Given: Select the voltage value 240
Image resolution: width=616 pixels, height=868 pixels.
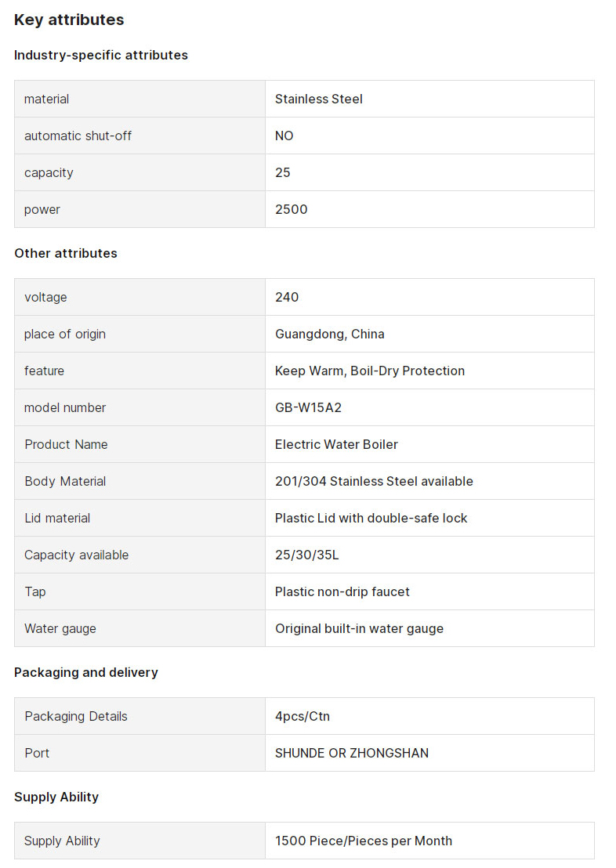Looking at the screenshot, I should (286, 297).
